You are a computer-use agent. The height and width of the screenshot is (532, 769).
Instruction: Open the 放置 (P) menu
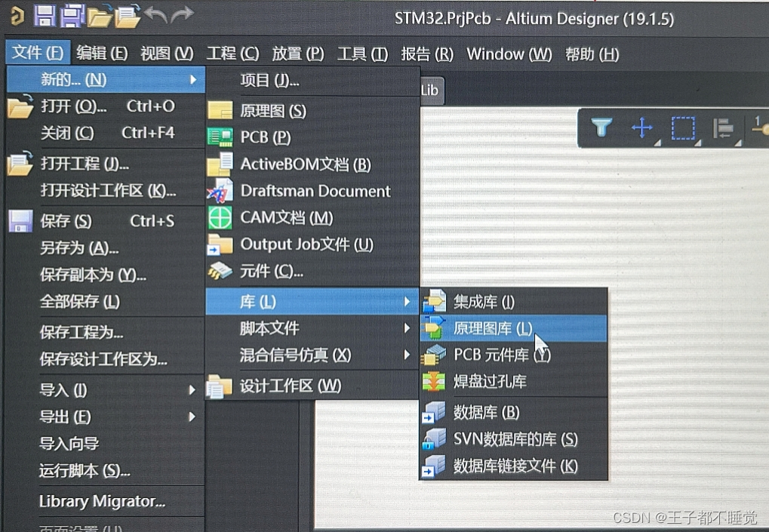coord(298,53)
